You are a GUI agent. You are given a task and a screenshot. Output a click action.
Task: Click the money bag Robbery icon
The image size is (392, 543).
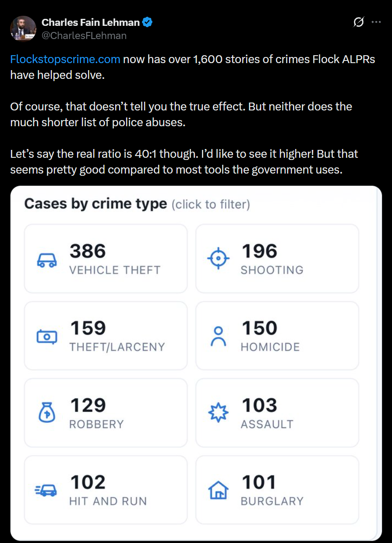click(x=46, y=412)
